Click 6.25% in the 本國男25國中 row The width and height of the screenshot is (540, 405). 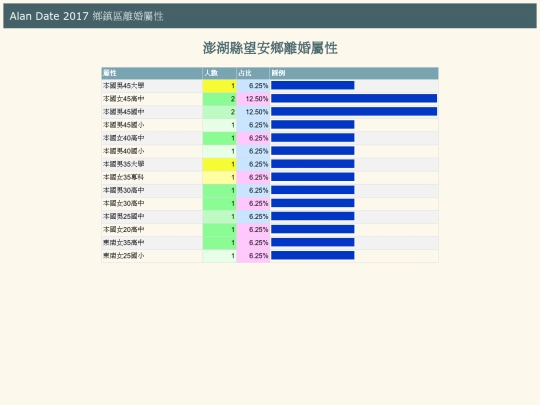coord(258,217)
